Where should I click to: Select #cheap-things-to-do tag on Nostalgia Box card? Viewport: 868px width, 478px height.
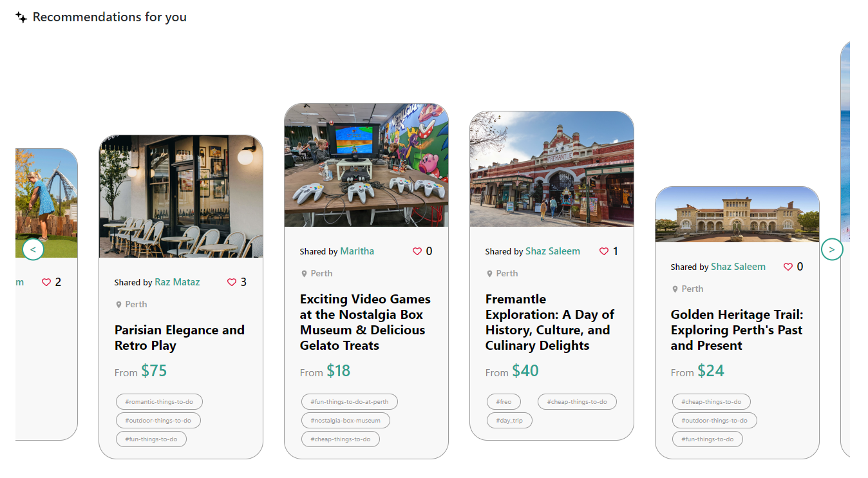coord(341,439)
